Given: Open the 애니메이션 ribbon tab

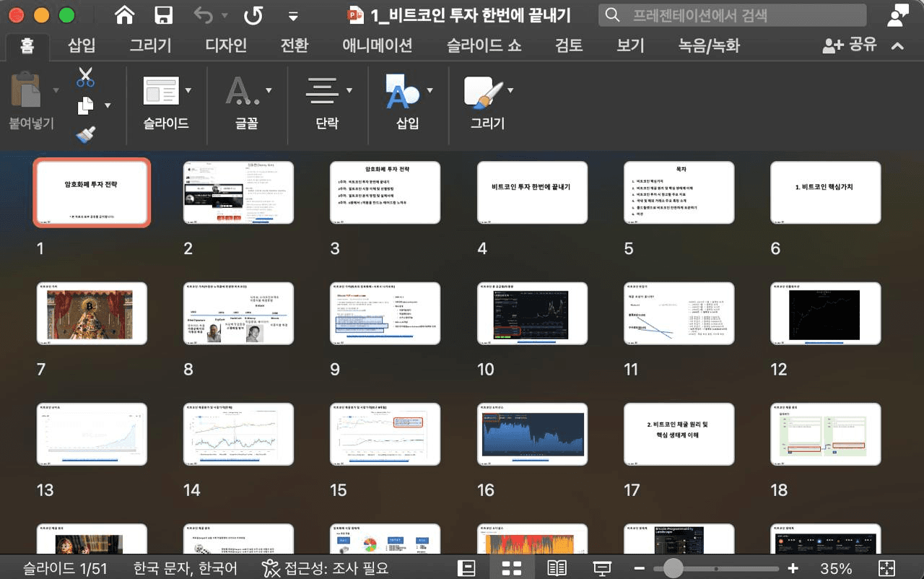Looking at the screenshot, I should click(x=378, y=45).
